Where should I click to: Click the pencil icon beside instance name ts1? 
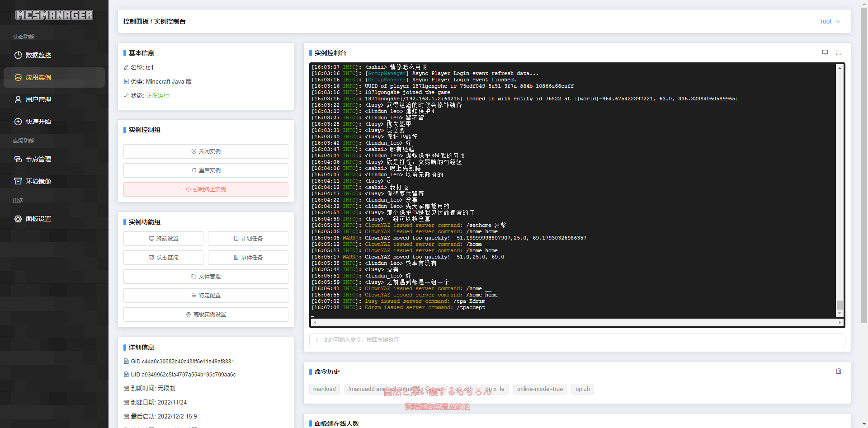[126, 68]
